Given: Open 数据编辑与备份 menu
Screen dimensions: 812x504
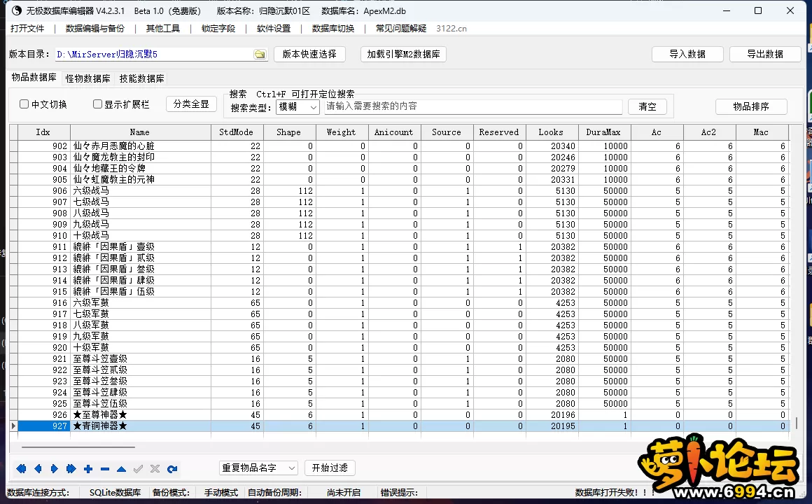Looking at the screenshot, I should point(94,29).
